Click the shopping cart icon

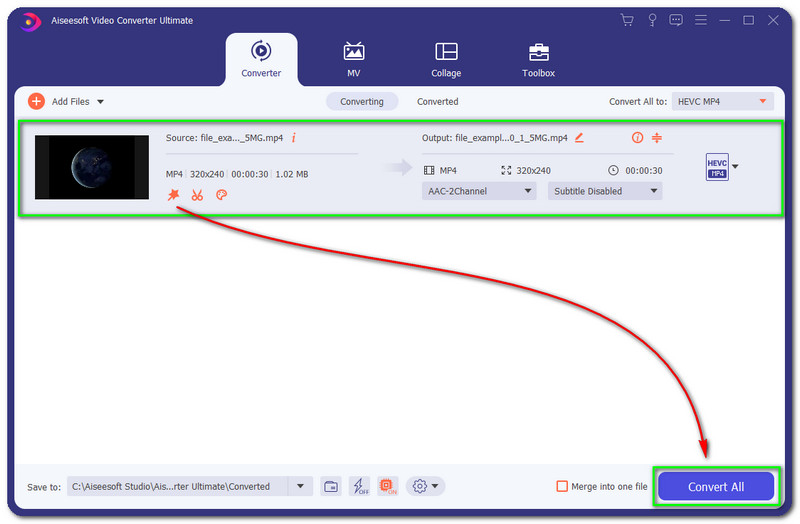pos(627,20)
